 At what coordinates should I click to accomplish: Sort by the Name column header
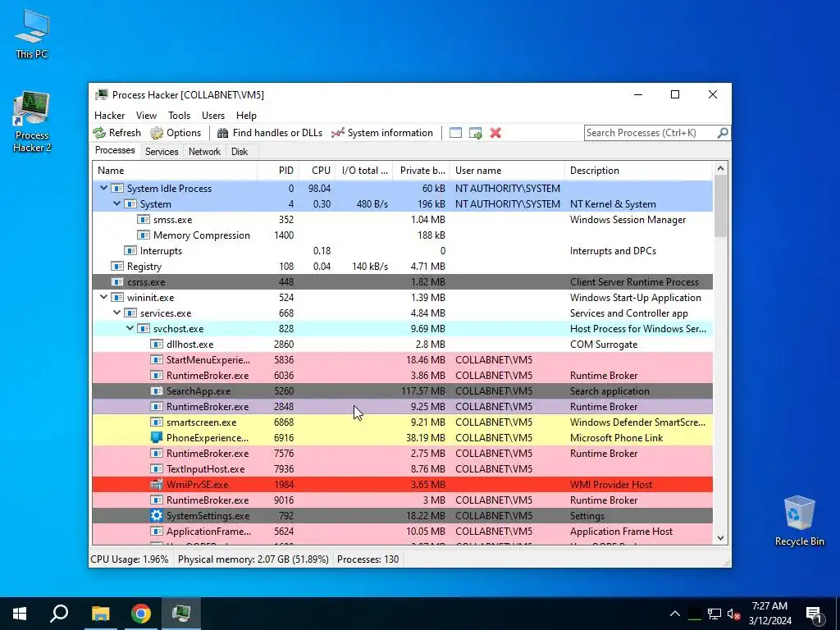(175, 171)
